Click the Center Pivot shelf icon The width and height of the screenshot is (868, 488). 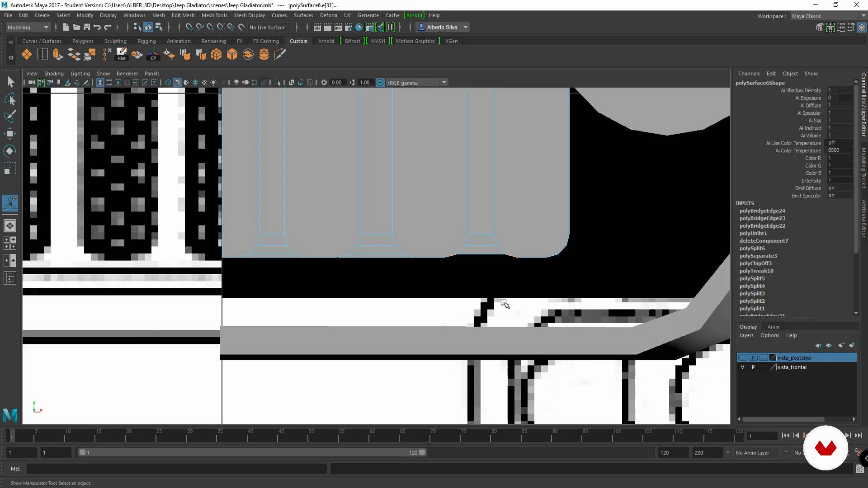[x=153, y=54]
